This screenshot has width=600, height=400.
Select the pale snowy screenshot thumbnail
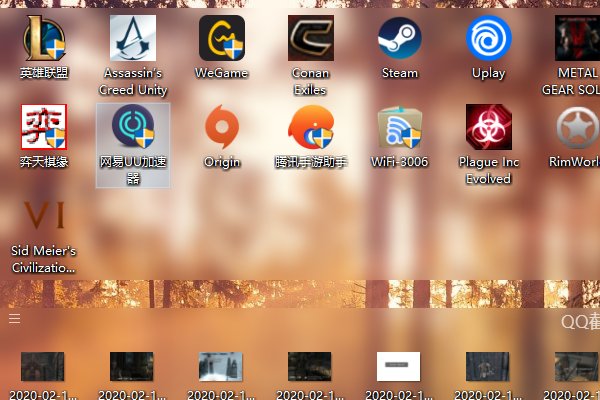click(220, 366)
